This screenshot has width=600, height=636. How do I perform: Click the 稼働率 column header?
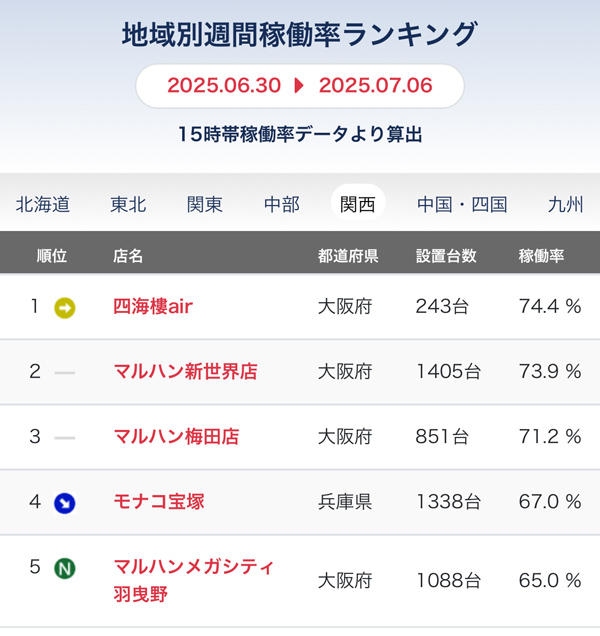click(x=541, y=256)
